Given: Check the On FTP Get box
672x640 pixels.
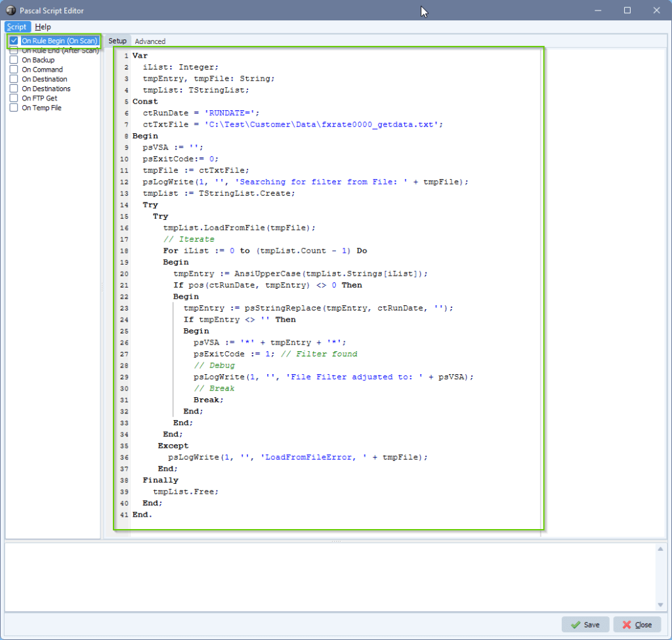Looking at the screenshot, I should (x=13, y=98).
